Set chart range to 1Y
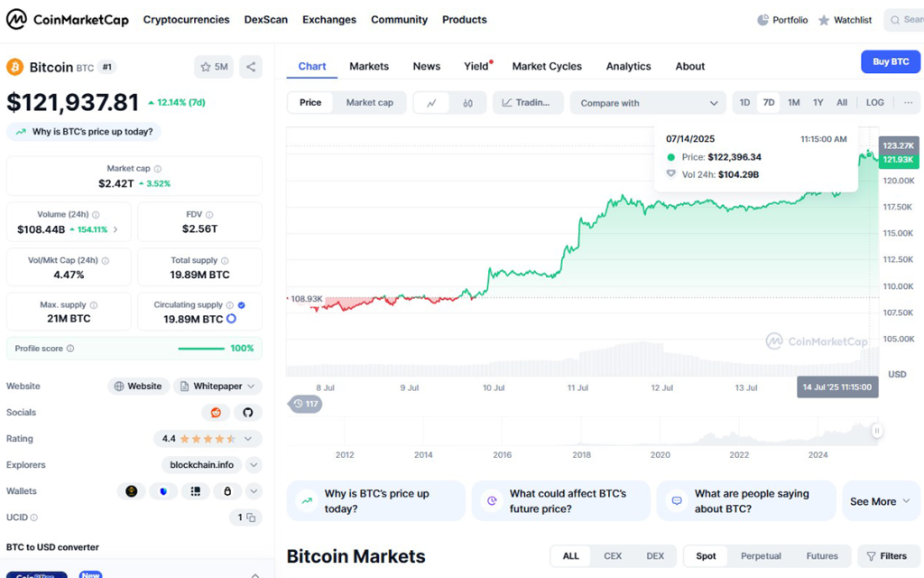 click(x=818, y=103)
